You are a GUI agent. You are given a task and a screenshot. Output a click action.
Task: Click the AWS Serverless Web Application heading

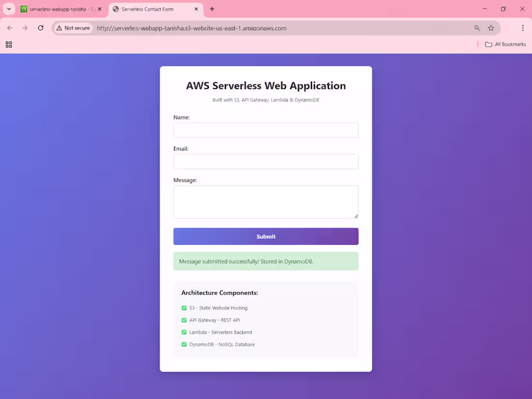[266, 86]
